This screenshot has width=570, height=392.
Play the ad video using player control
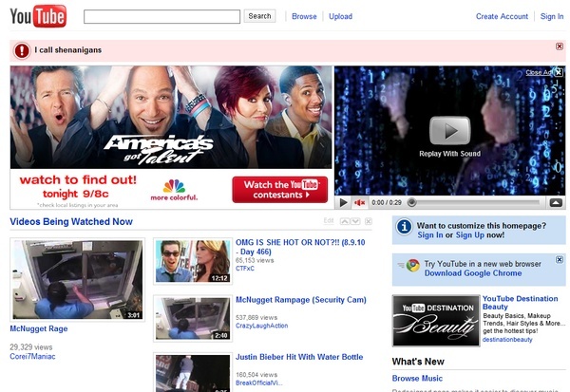coord(342,203)
